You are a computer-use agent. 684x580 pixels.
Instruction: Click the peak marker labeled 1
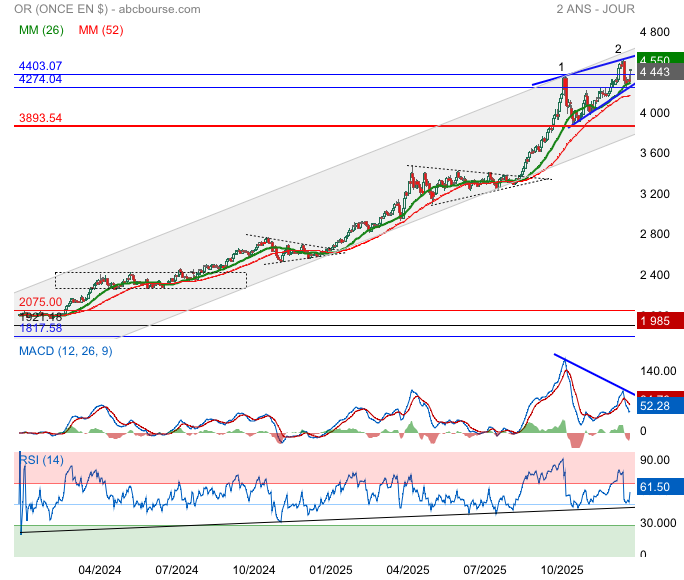[x=561, y=67]
